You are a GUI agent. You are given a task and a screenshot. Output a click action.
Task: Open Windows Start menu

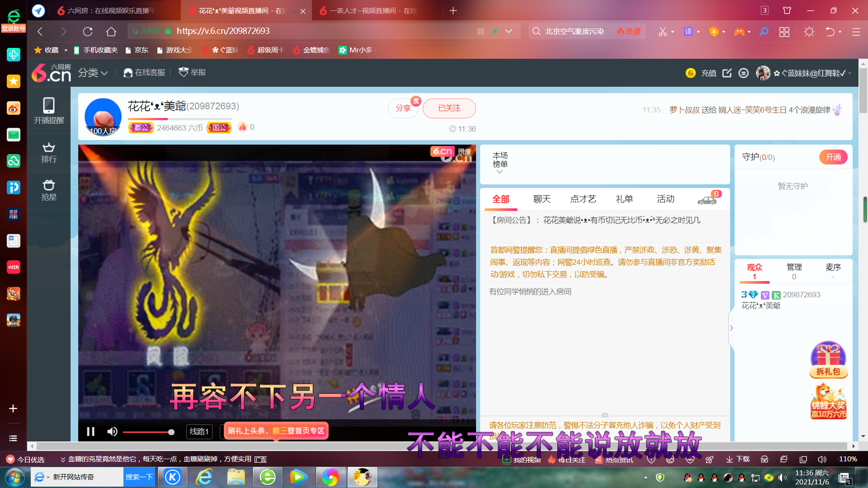click(14, 477)
